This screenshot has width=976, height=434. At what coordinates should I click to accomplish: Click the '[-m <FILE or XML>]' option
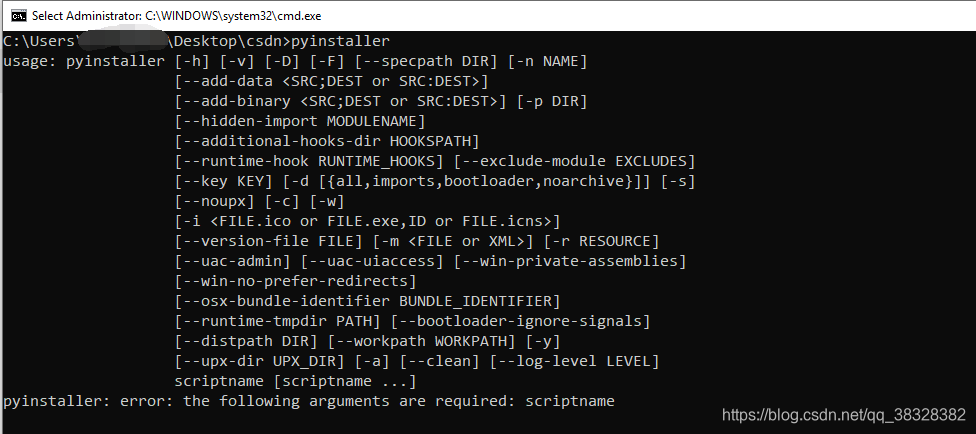[x=453, y=241]
